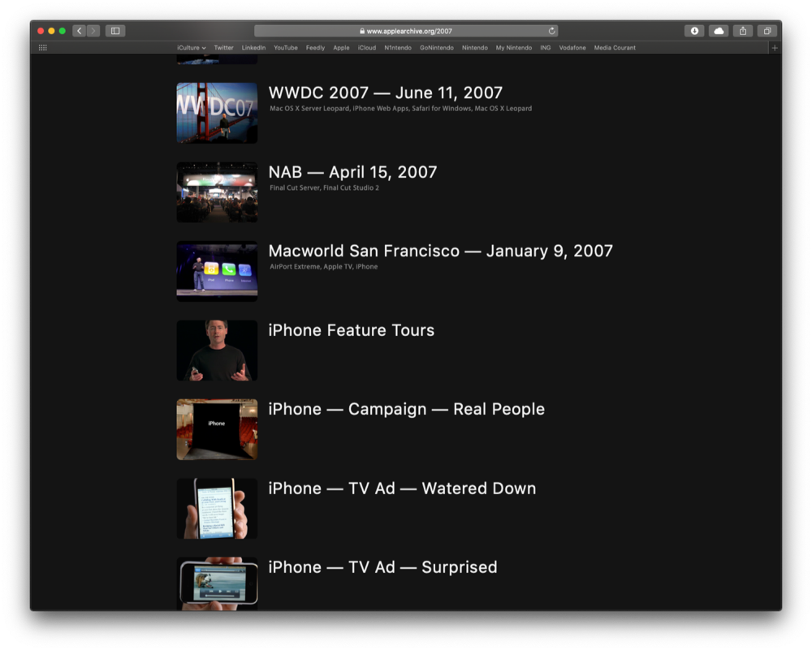Open iPhone Campaign Real People link
Screen dimensions: 812x650
[x=407, y=409]
